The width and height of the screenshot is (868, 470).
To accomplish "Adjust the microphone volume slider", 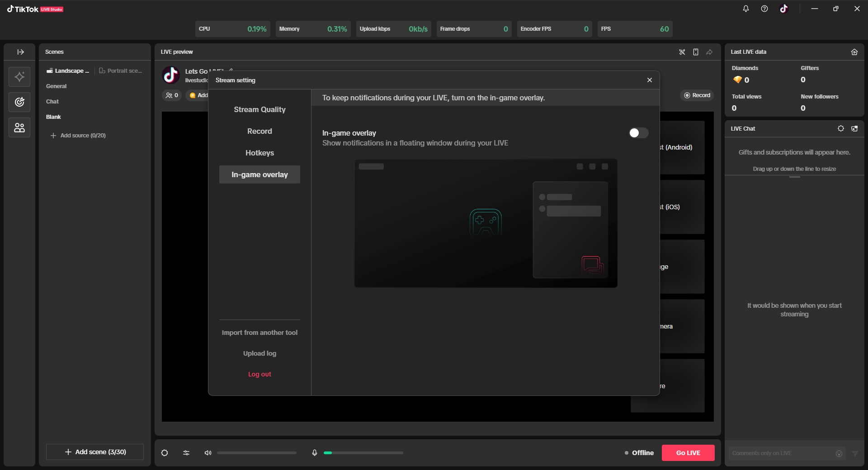I will click(x=363, y=453).
